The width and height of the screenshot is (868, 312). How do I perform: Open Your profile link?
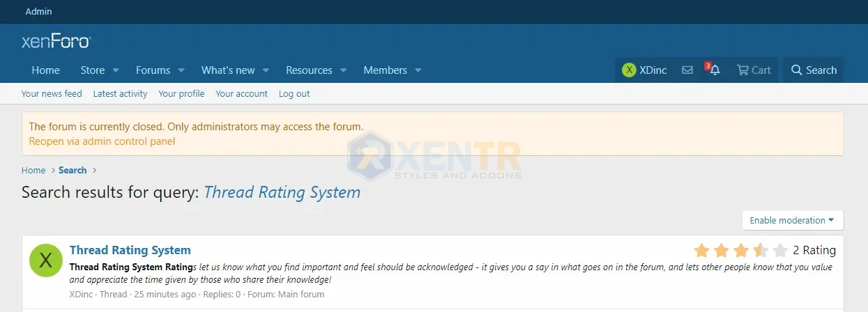tap(181, 93)
